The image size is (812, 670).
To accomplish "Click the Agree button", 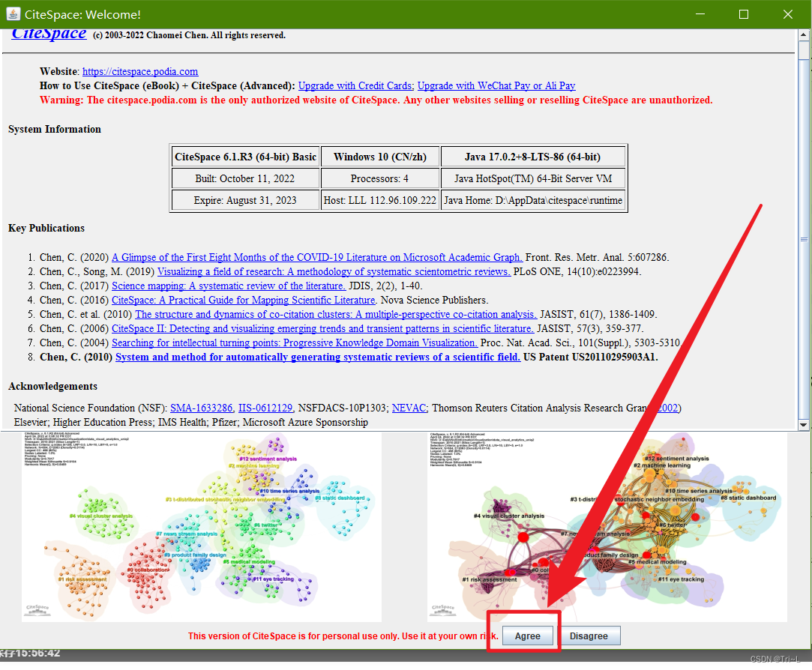I will (x=527, y=636).
